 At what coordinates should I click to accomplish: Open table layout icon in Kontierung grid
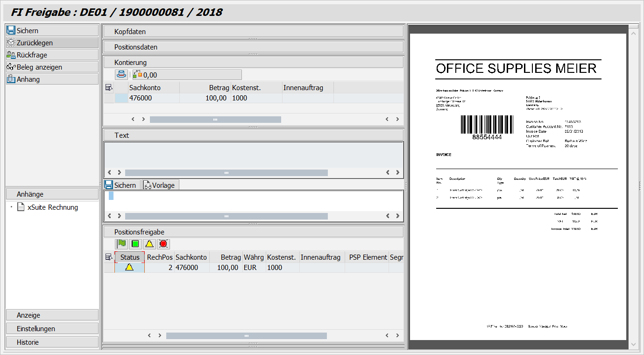click(x=109, y=87)
